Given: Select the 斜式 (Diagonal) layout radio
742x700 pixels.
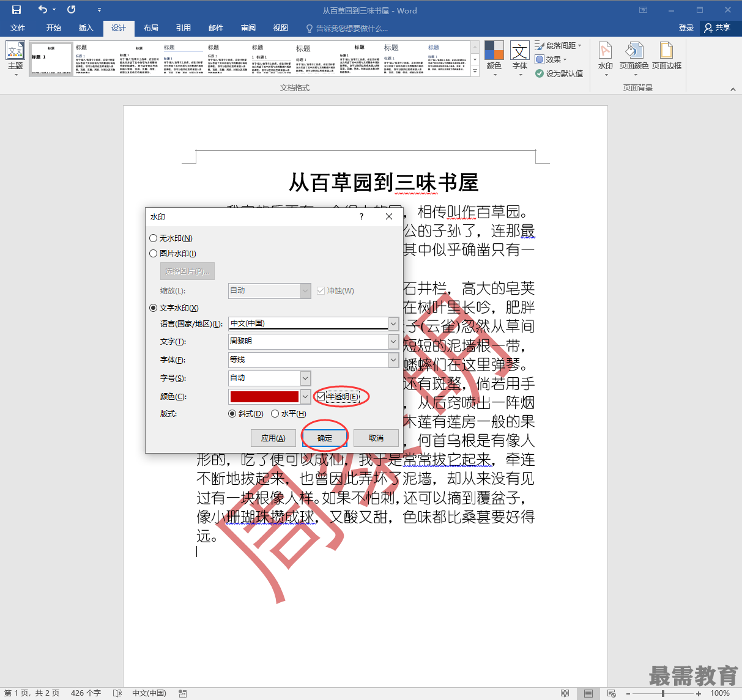Looking at the screenshot, I should coord(232,414).
